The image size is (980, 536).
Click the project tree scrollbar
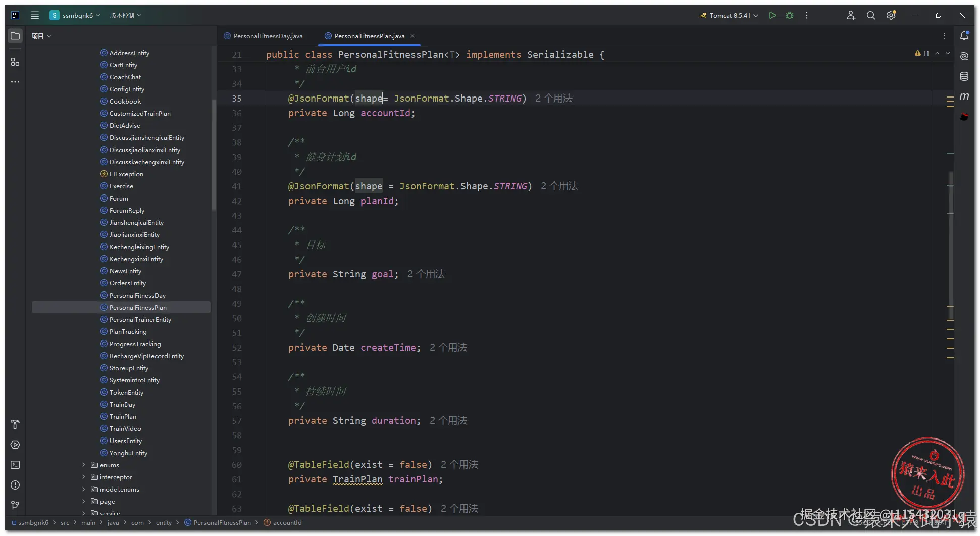coord(214,154)
